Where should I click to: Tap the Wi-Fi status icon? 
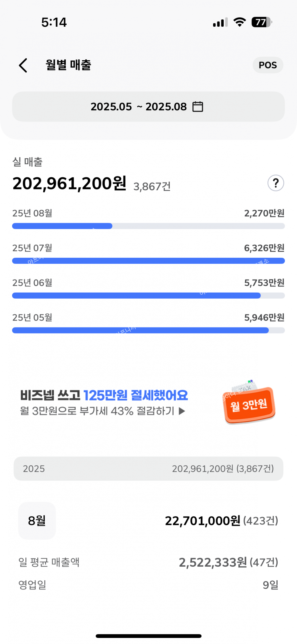(x=239, y=22)
